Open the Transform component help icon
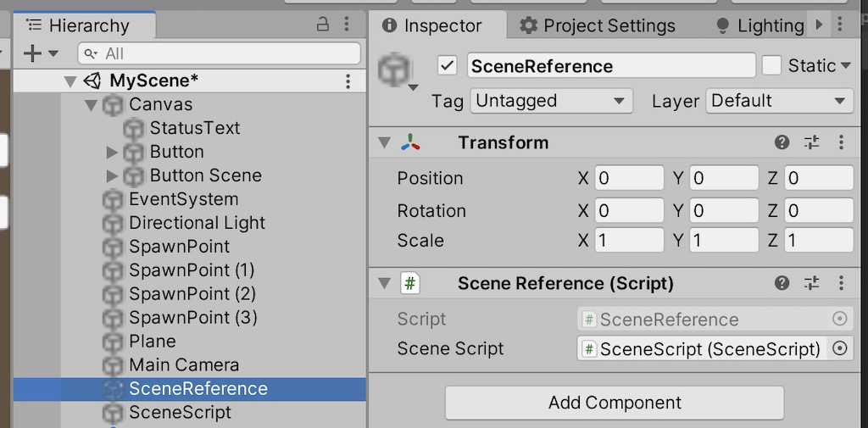This screenshot has width=868, height=428. pos(782,142)
